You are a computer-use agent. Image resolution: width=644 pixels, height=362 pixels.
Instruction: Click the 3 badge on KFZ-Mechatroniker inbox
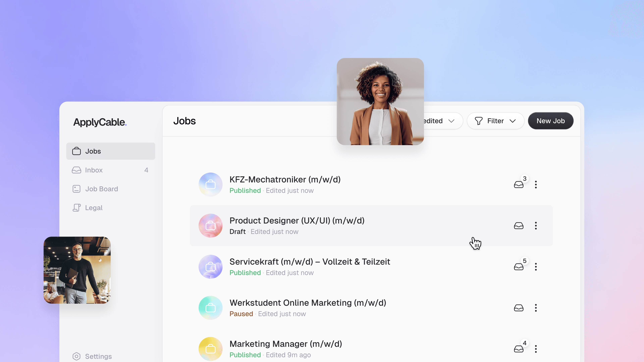(x=525, y=179)
